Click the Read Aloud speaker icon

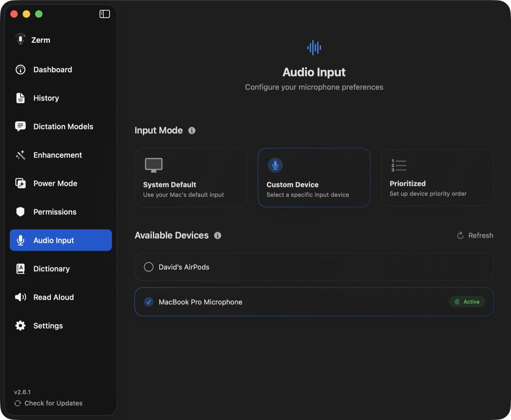20,297
